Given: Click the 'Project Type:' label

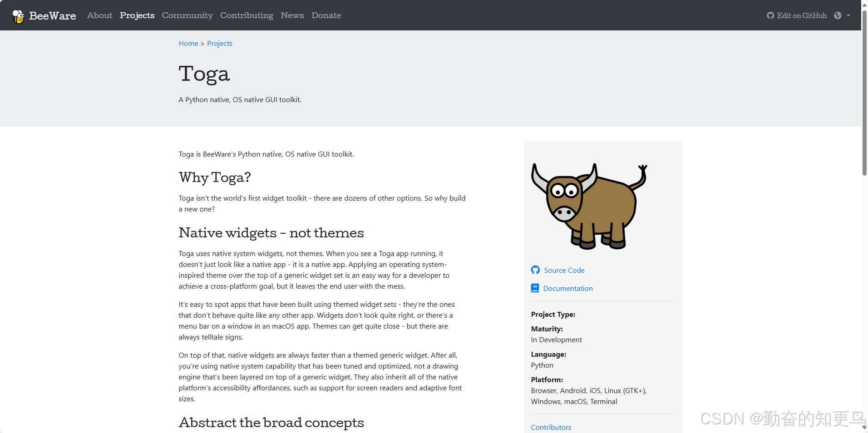Looking at the screenshot, I should [553, 315].
